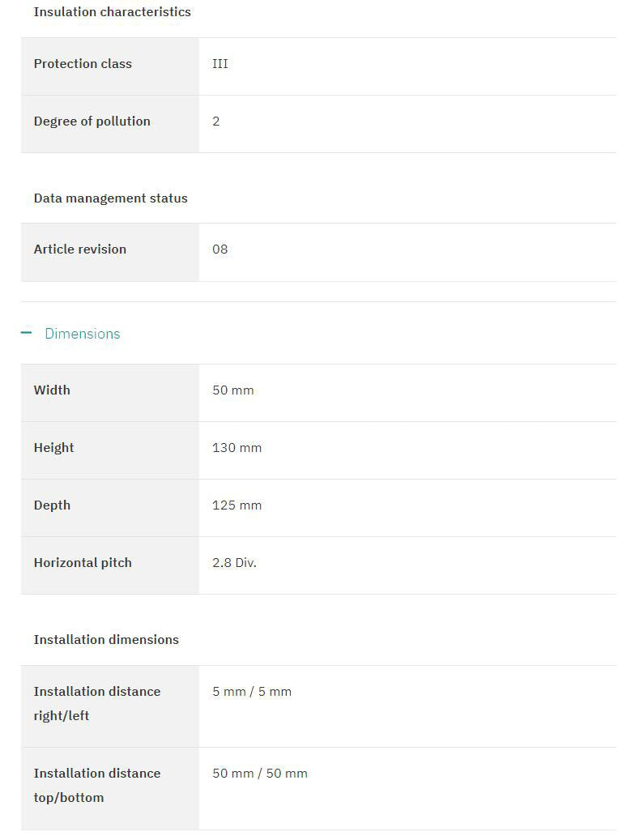Click the Width row label
This screenshot has height=840, width=618.
[52, 390]
